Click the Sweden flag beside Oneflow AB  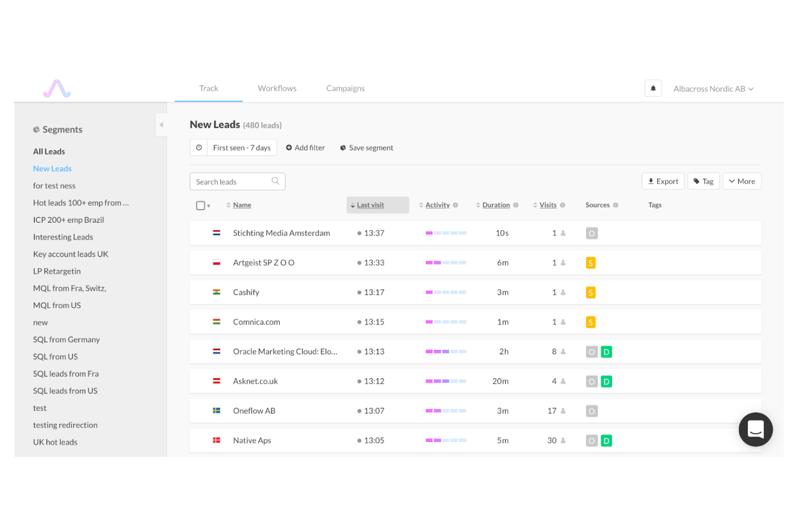click(x=216, y=411)
